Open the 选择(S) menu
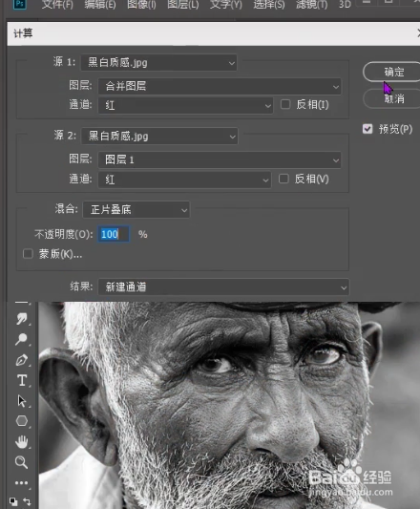Image resolution: width=420 pixels, height=509 pixels. [269, 5]
